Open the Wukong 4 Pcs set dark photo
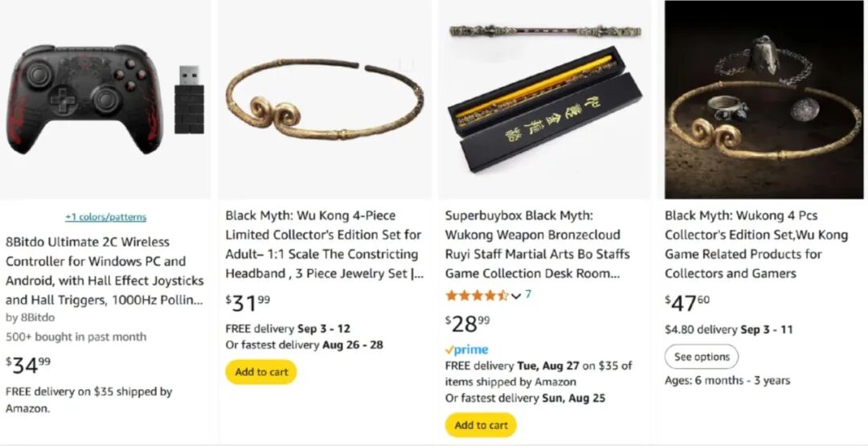Viewport: 868px width, 446px height. 766,100
